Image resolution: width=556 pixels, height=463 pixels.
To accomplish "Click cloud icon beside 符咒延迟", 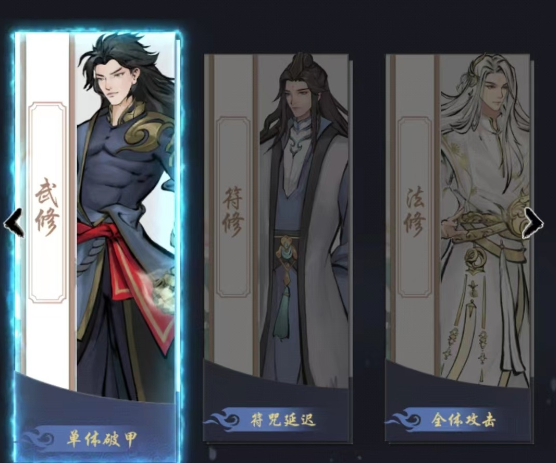I will [x=222, y=420].
